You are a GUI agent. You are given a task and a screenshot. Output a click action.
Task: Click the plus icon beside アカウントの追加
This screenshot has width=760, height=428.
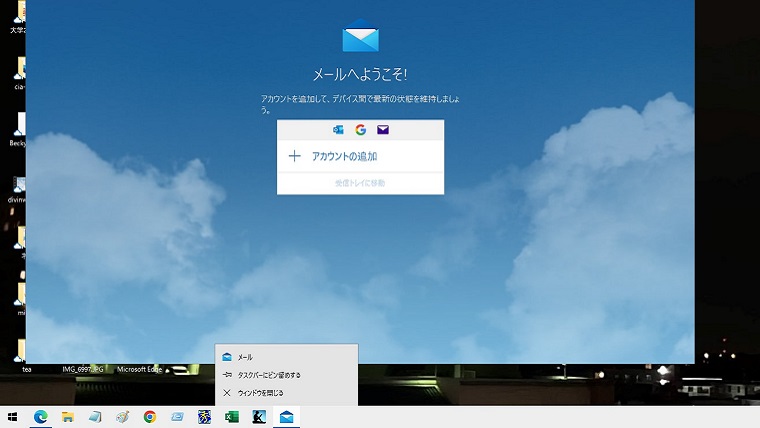coord(294,156)
